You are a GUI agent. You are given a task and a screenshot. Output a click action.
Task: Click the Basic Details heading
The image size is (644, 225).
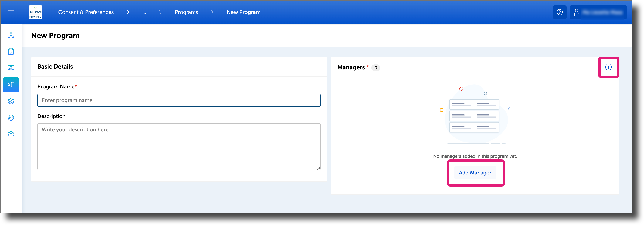click(x=55, y=67)
